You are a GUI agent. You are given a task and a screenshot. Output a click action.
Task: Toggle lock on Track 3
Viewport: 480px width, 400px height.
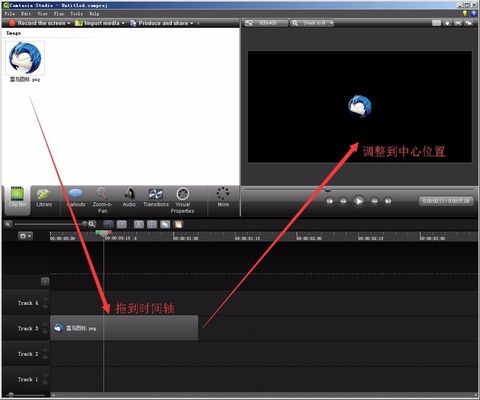coord(45,331)
